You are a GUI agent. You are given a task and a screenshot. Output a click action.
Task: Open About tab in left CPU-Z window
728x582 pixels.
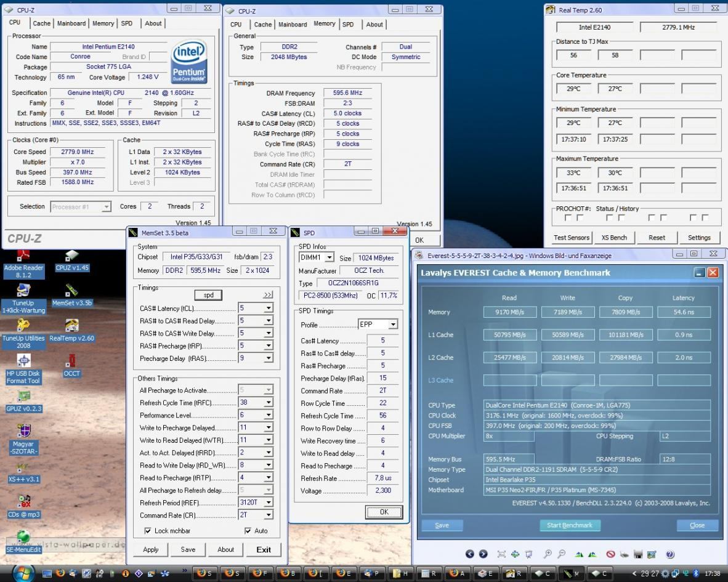(153, 23)
